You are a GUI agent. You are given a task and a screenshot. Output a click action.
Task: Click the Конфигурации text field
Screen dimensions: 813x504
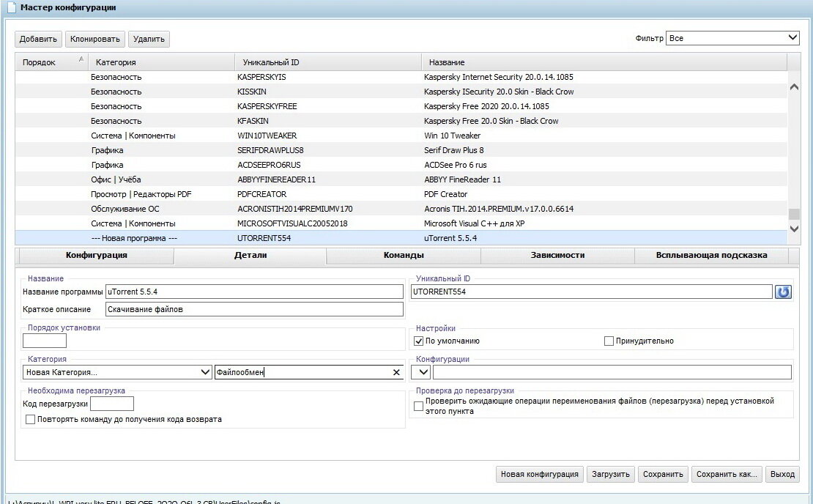(612, 372)
